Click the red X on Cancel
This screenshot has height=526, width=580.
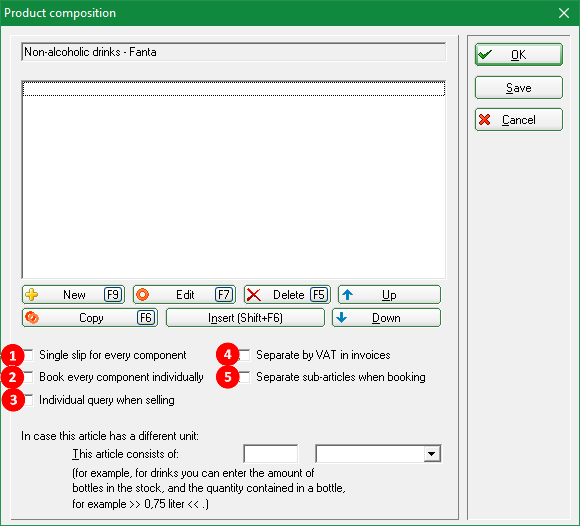(x=485, y=119)
